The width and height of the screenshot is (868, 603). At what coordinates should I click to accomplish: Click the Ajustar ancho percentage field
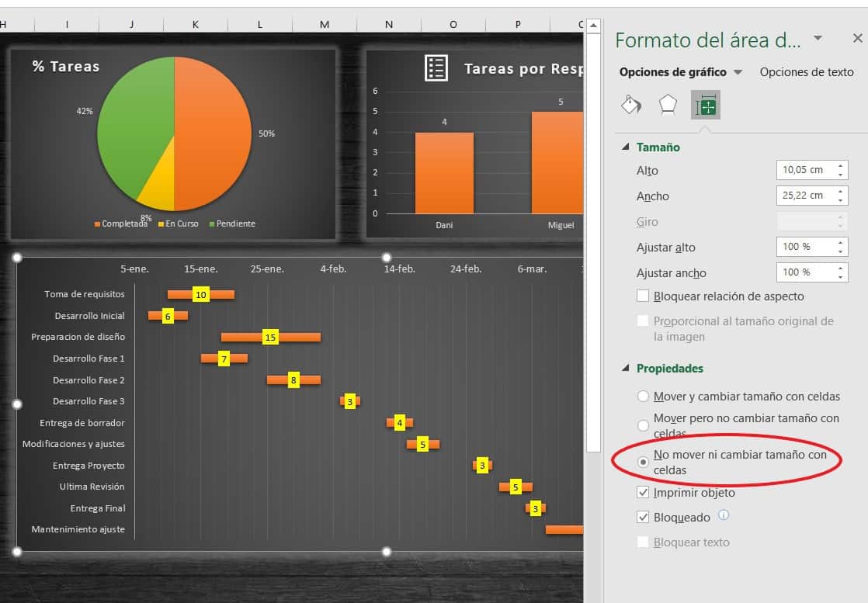coord(805,272)
